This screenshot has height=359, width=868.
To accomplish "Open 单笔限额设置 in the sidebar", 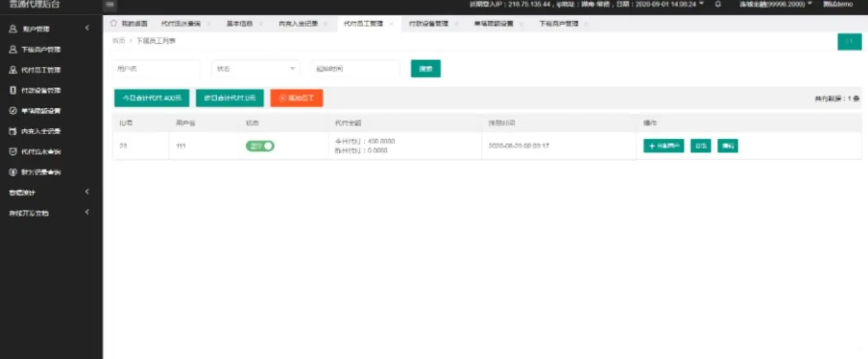I will point(41,111).
